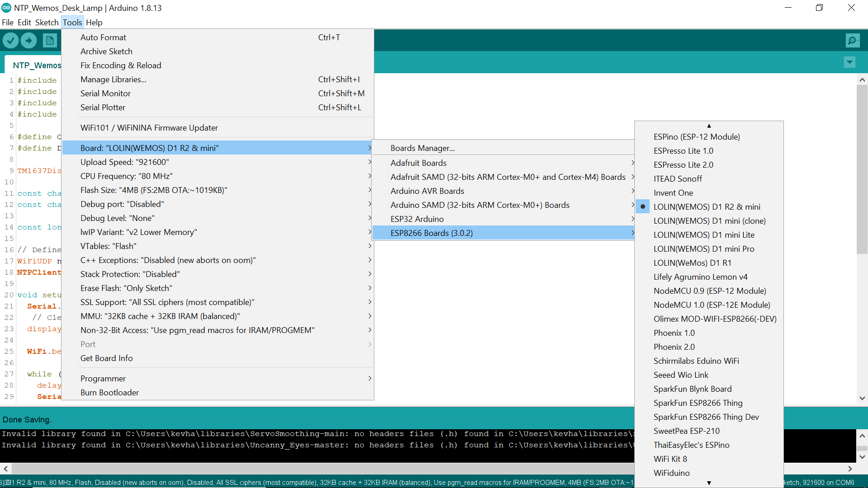868x488 pixels.
Task: Open Boards Manager
Action: click(423, 148)
